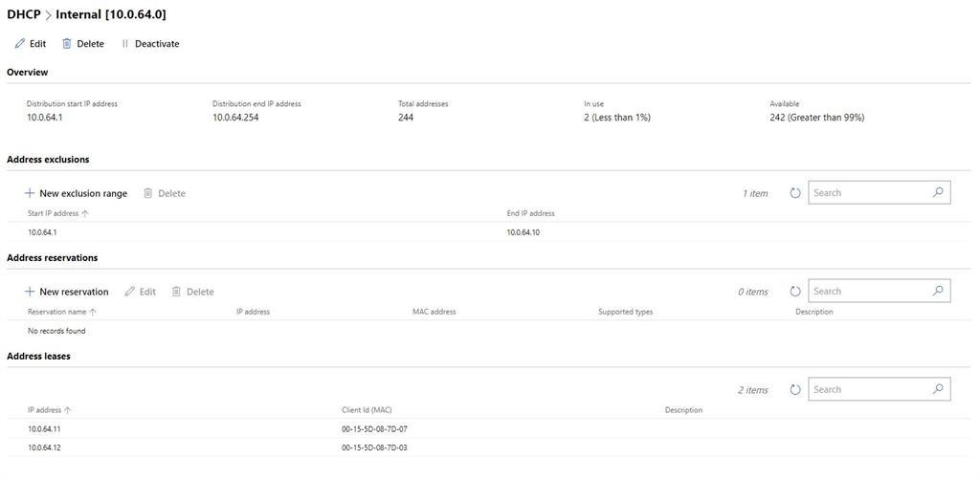Click the total addresses value 244
Screen dimensions: 980x480
pos(406,118)
